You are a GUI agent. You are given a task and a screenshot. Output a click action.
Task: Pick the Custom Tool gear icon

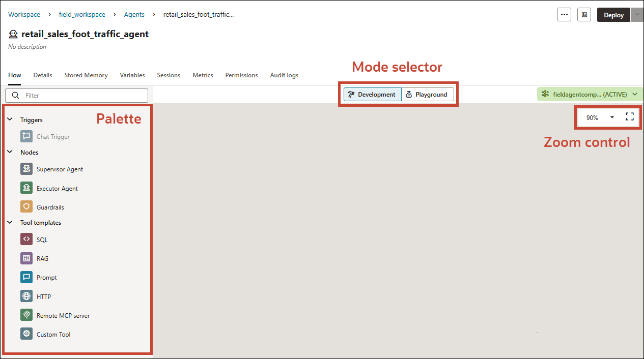(x=26, y=334)
